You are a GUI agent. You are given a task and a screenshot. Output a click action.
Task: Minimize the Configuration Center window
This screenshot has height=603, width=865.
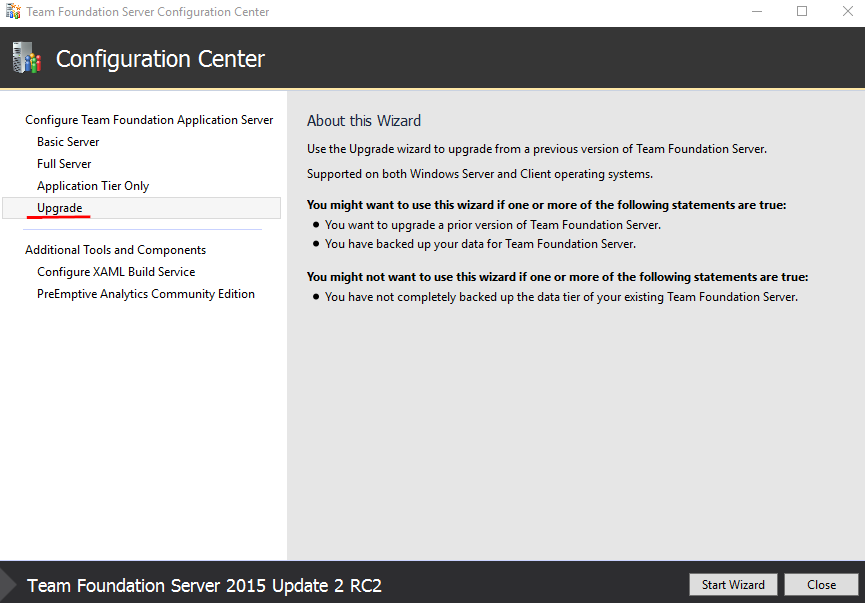click(x=755, y=12)
